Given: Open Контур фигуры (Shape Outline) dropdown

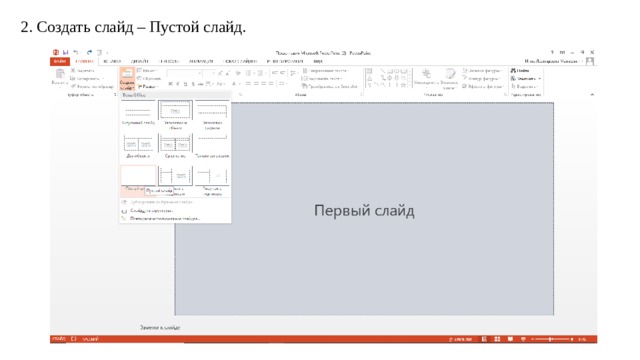Looking at the screenshot, I should [481, 78].
